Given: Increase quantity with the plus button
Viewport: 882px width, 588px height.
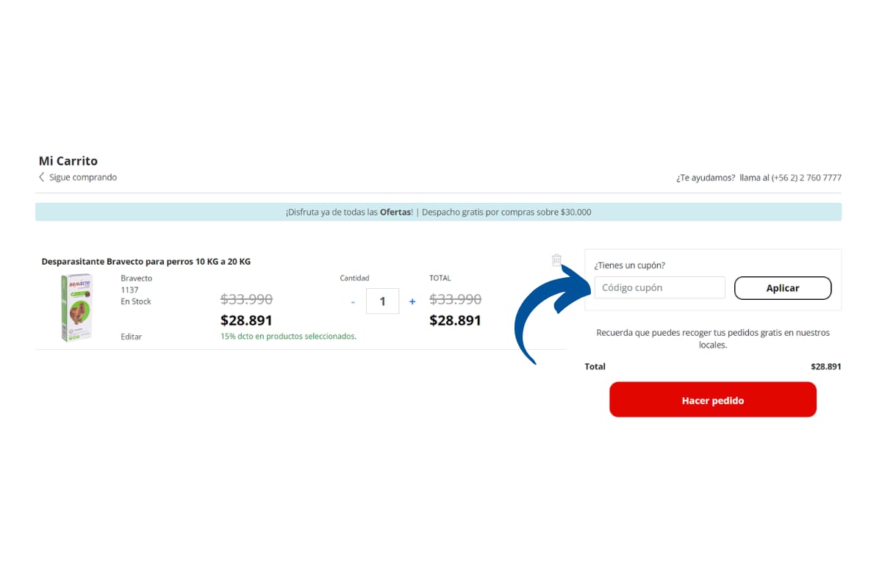Looking at the screenshot, I should 412,301.
